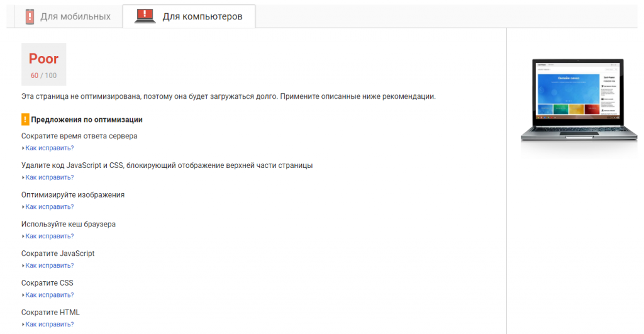644x334 pixels.
Task: Click the text "Оптимизируйте изображения"
Action: tap(73, 195)
